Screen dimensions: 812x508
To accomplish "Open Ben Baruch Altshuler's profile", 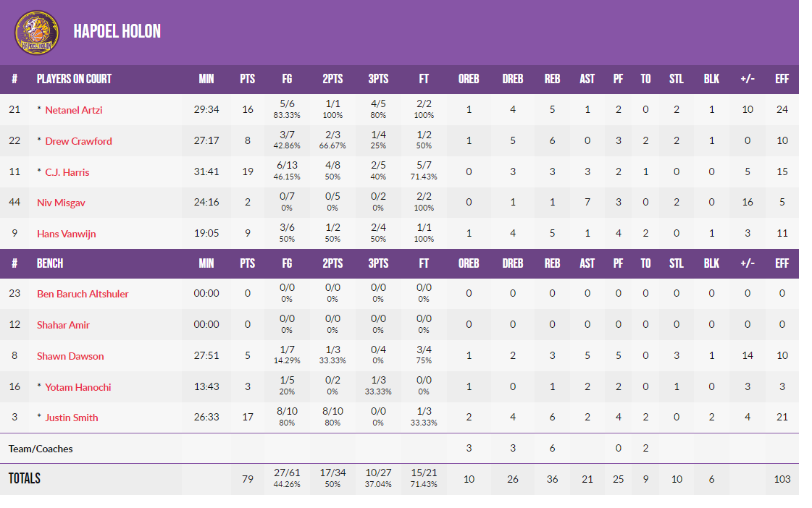I will click(83, 293).
